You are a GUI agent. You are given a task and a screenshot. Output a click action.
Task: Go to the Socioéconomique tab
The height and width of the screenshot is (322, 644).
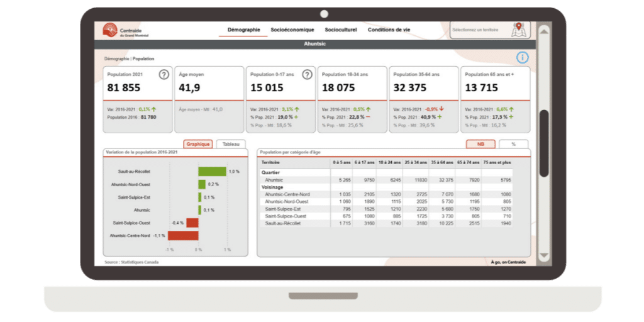(x=292, y=30)
